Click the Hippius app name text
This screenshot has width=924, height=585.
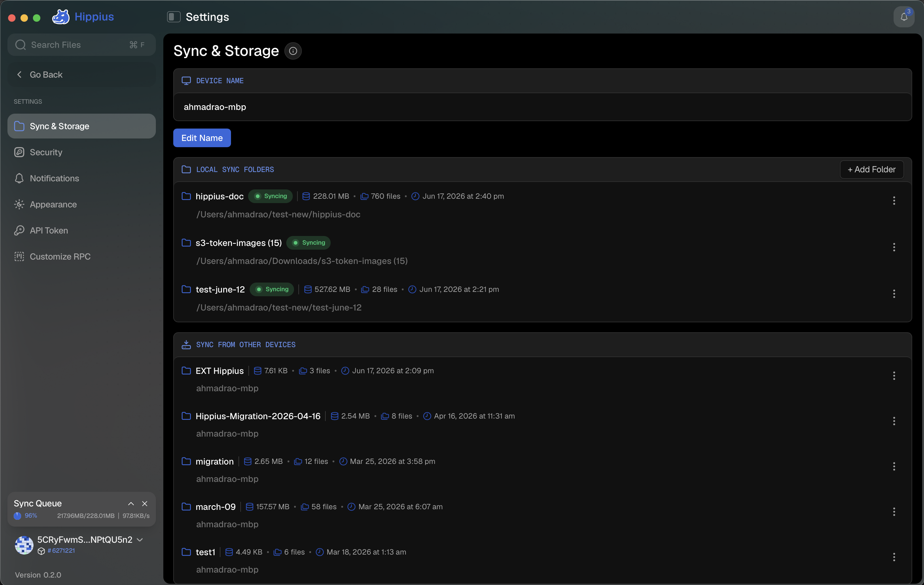(94, 16)
